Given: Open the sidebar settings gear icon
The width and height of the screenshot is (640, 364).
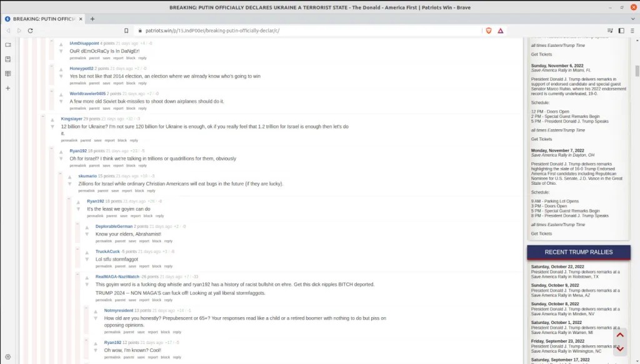Looking at the screenshot, I should click(7, 357).
